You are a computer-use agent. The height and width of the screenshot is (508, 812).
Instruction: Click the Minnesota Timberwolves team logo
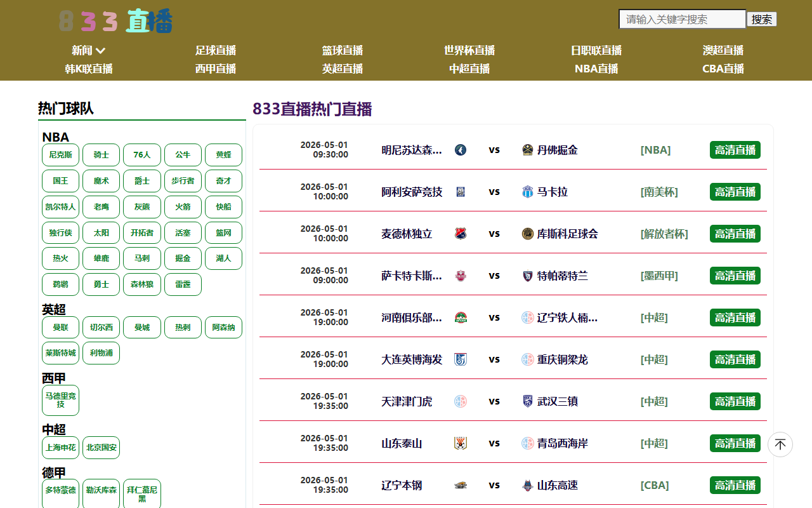click(461, 150)
